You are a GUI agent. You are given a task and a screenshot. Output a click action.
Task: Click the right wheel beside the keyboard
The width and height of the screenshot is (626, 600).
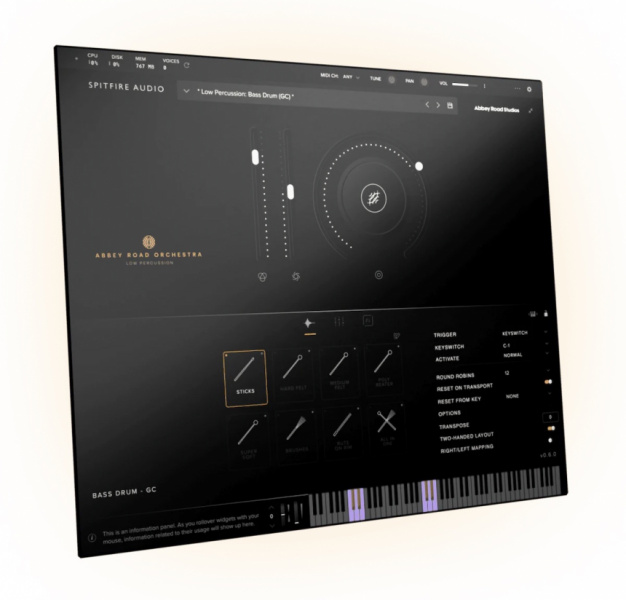297,513
